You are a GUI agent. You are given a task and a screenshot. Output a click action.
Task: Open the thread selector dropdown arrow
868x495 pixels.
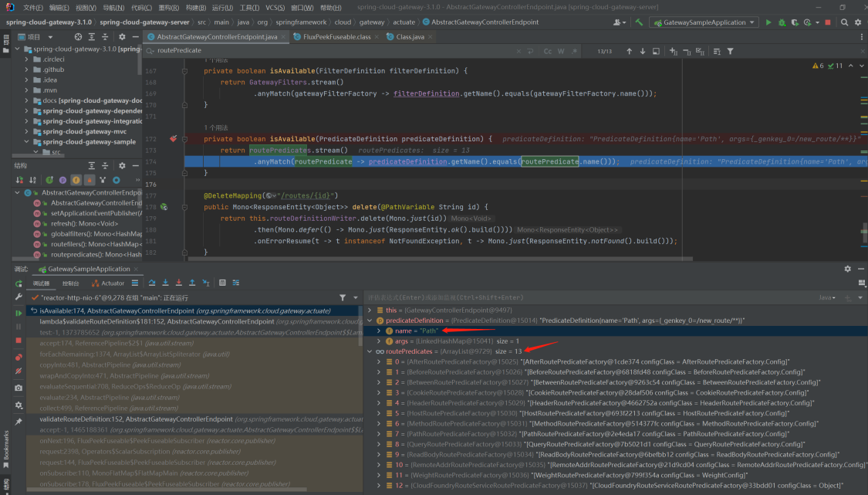[356, 297]
